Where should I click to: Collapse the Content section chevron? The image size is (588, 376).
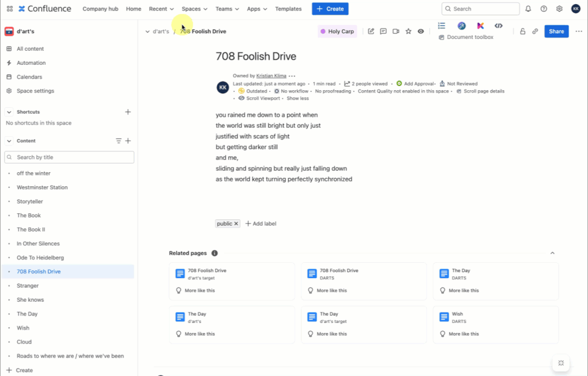coord(9,141)
